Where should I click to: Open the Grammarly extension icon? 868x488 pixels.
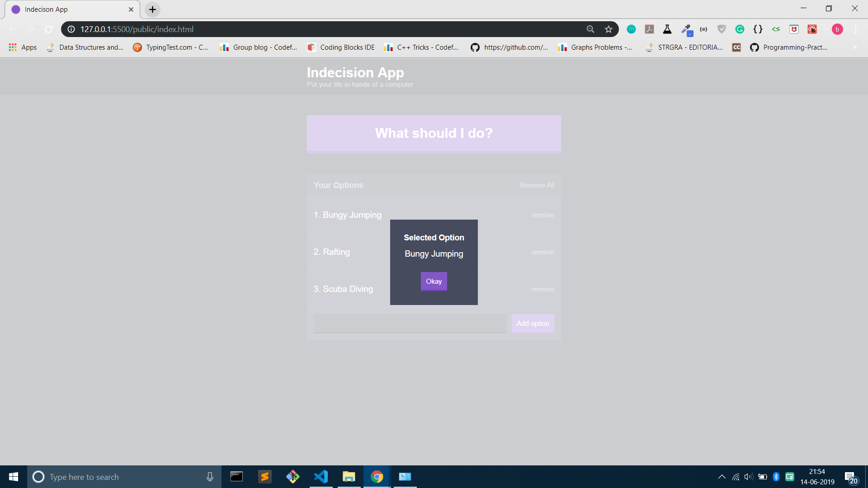(740, 29)
